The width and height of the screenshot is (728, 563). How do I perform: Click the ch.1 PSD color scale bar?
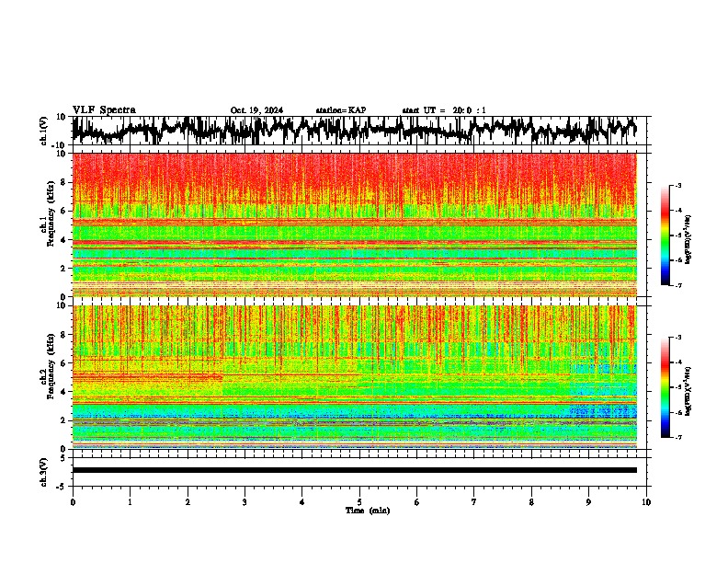665,236
